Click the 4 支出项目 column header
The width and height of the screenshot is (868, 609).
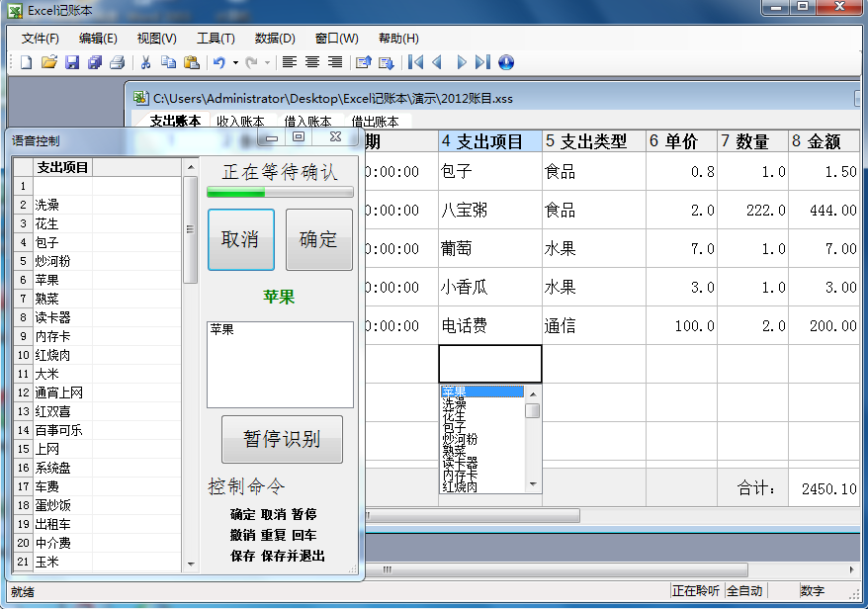(490, 141)
